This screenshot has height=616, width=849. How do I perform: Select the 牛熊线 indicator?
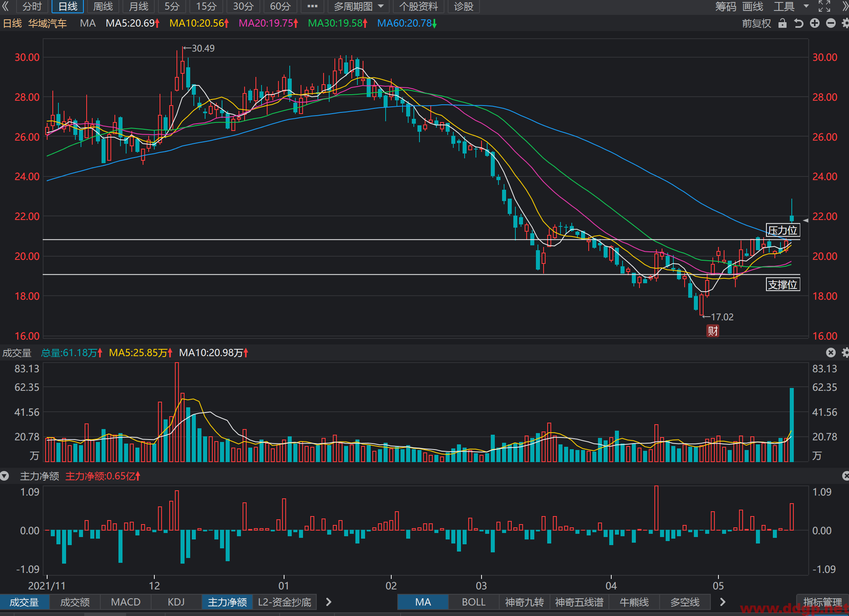click(x=634, y=602)
